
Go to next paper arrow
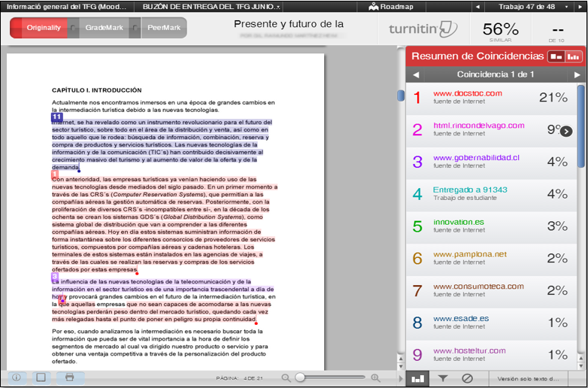coord(580,7)
